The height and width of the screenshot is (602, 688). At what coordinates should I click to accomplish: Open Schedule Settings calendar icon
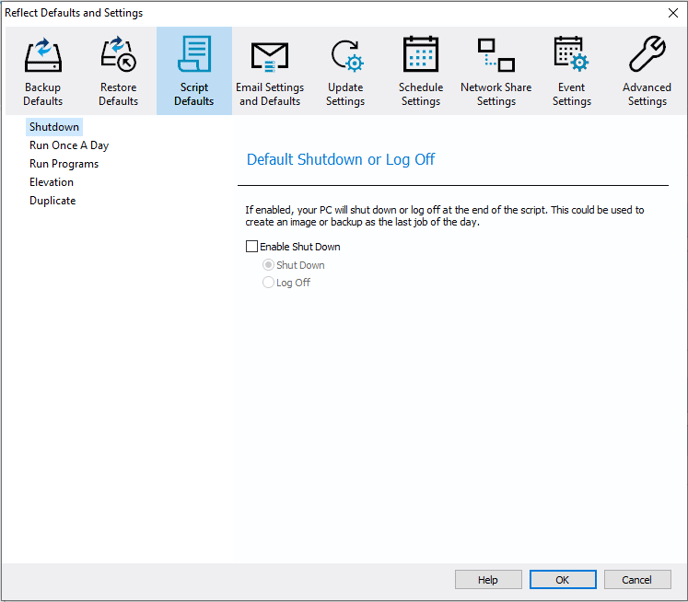point(420,56)
